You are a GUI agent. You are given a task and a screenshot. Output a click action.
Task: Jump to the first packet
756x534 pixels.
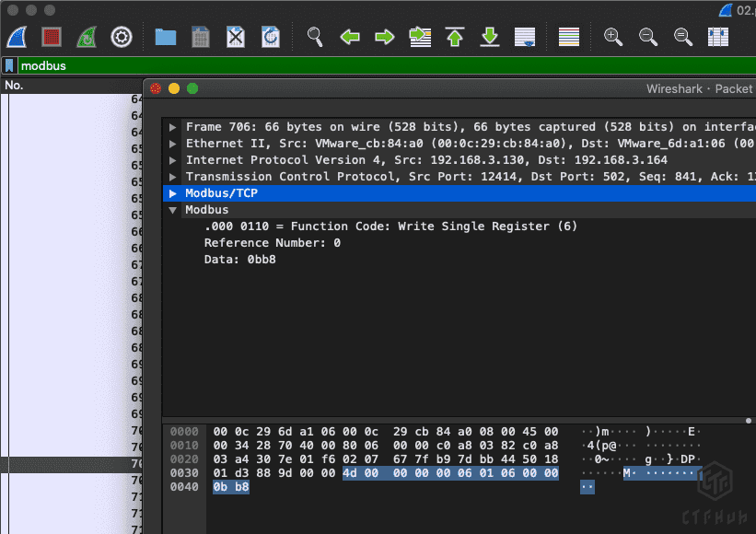pyautogui.click(x=455, y=37)
